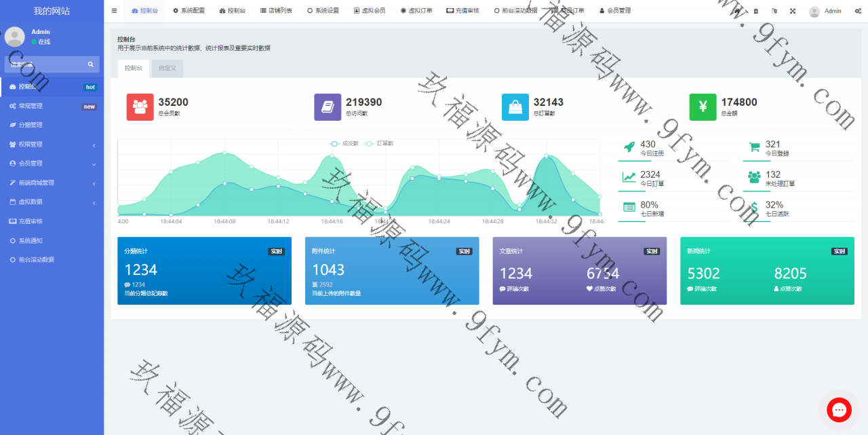Switch to the 自定义 tab
Viewport: 868px width, 435px height.
(167, 69)
